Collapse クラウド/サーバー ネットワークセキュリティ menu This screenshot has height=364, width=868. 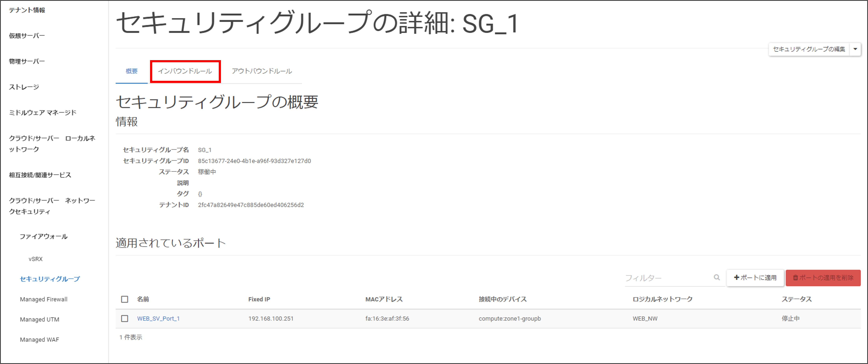pyautogui.click(x=52, y=206)
